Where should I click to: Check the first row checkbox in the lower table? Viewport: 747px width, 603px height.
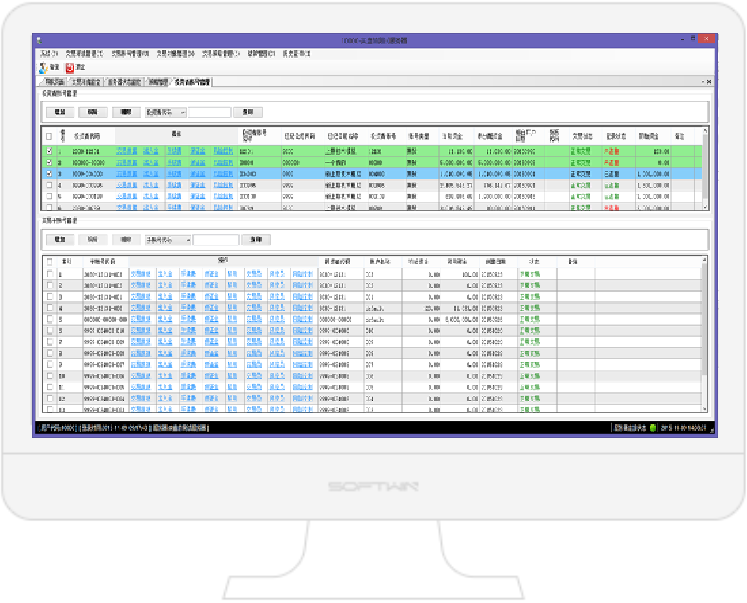[x=49, y=273]
